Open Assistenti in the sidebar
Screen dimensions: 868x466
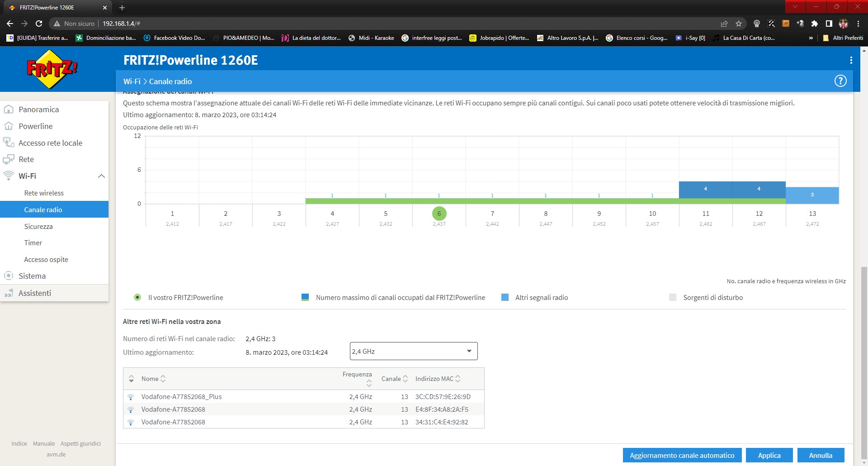point(35,293)
